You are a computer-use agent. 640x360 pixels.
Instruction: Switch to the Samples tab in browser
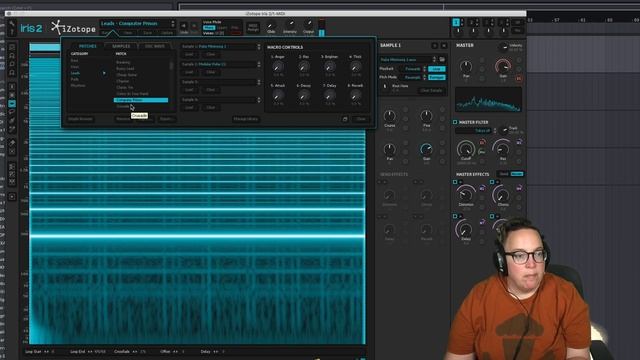pyautogui.click(x=121, y=46)
